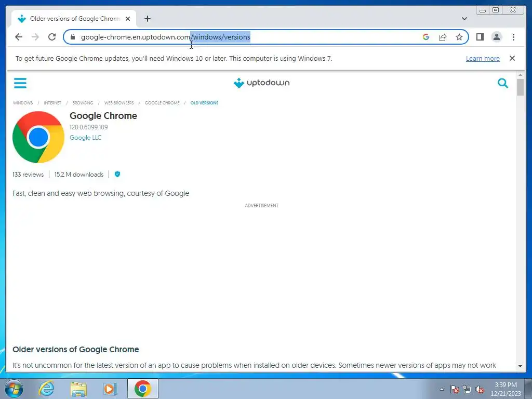Open Chrome's three-dot menu
Image resolution: width=532 pixels, height=399 pixels.
[513, 37]
